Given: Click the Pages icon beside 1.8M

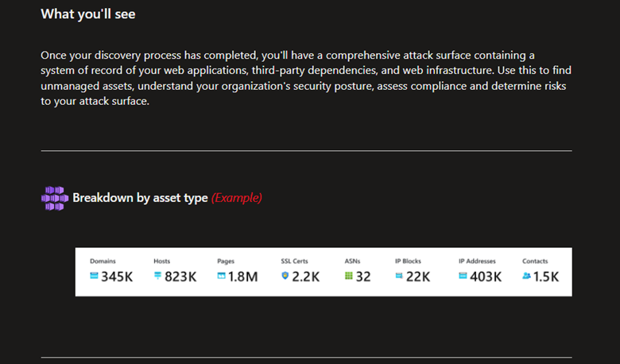Looking at the screenshot, I should coord(222,276).
